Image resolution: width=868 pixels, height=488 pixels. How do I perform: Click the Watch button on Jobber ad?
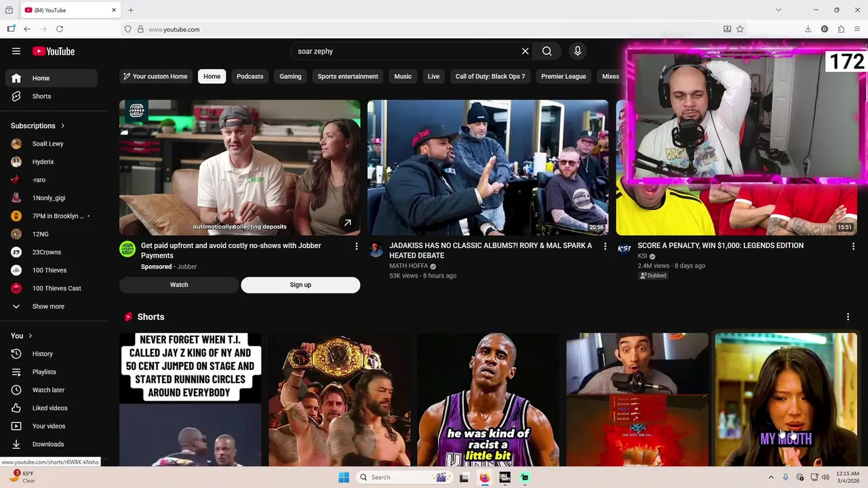pyautogui.click(x=179, y=285)
